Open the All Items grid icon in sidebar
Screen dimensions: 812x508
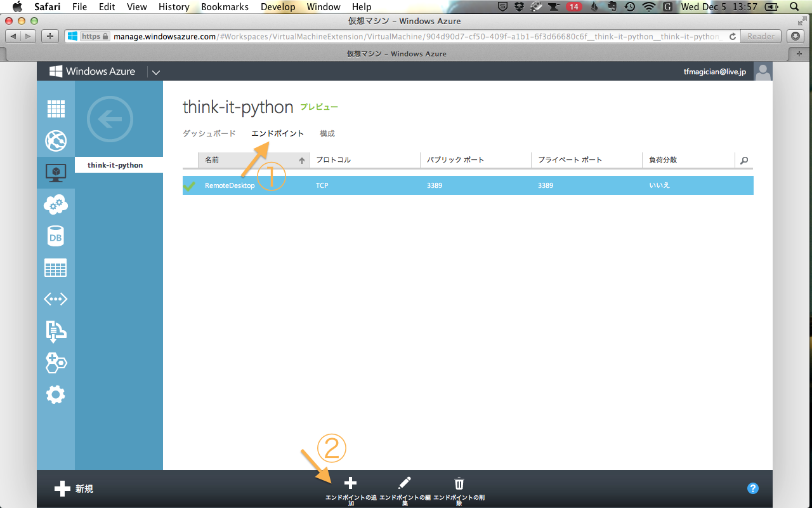pos(56,109)
